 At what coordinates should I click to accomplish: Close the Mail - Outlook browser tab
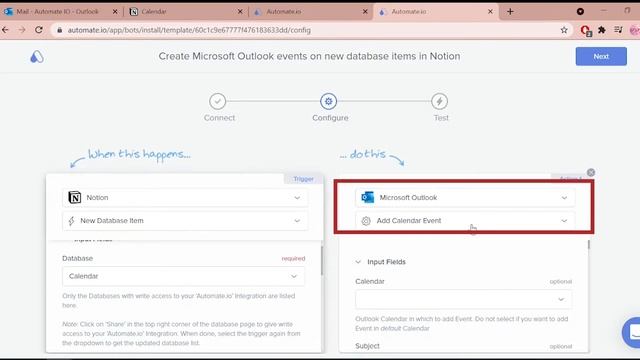(x=115, y=11)
